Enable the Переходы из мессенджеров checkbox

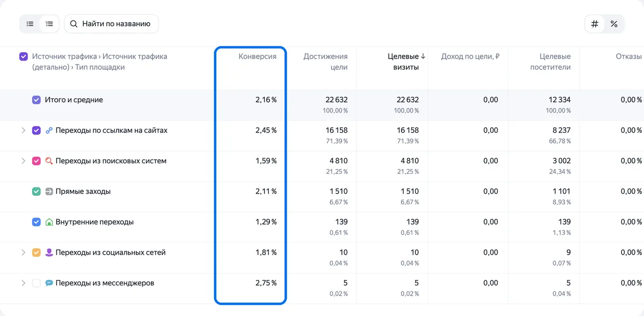pyautogui.click(x=36, y=283)
